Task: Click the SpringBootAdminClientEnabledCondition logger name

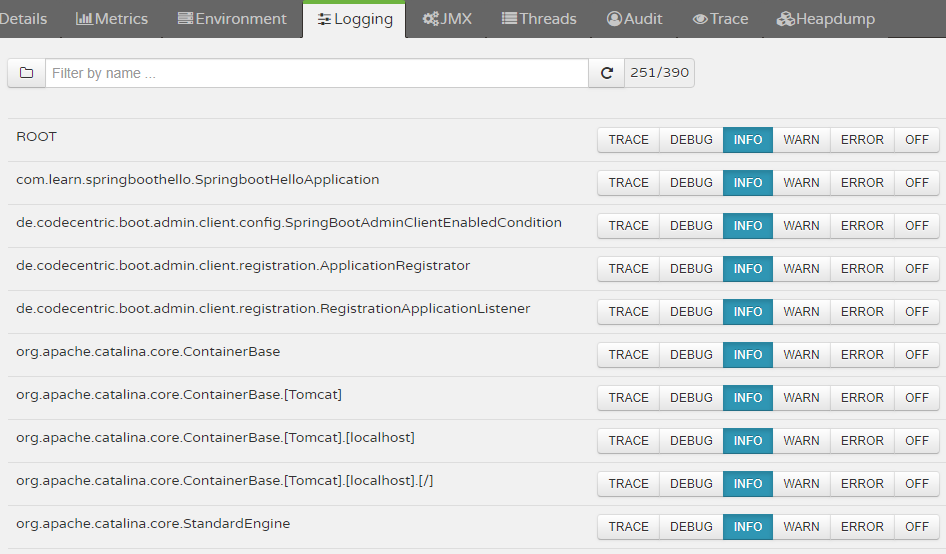Action: tap(289, 223)
